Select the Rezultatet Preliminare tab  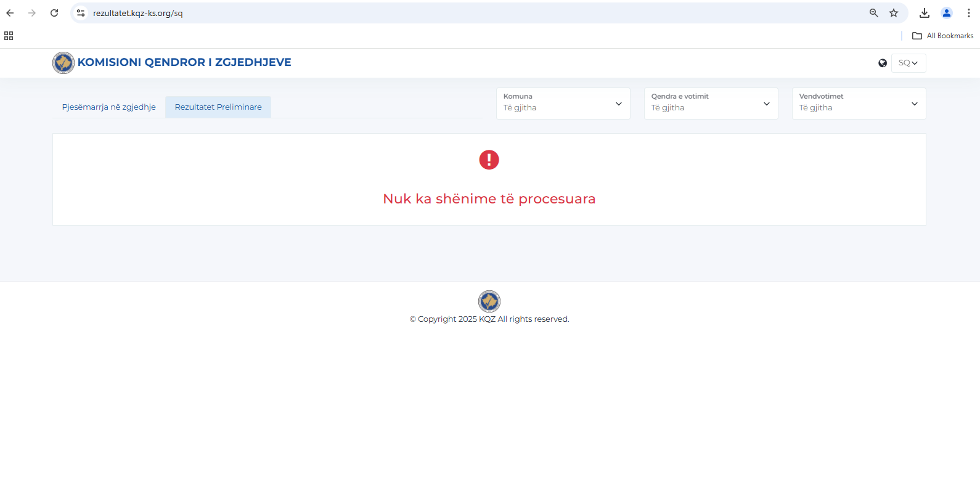218,107
